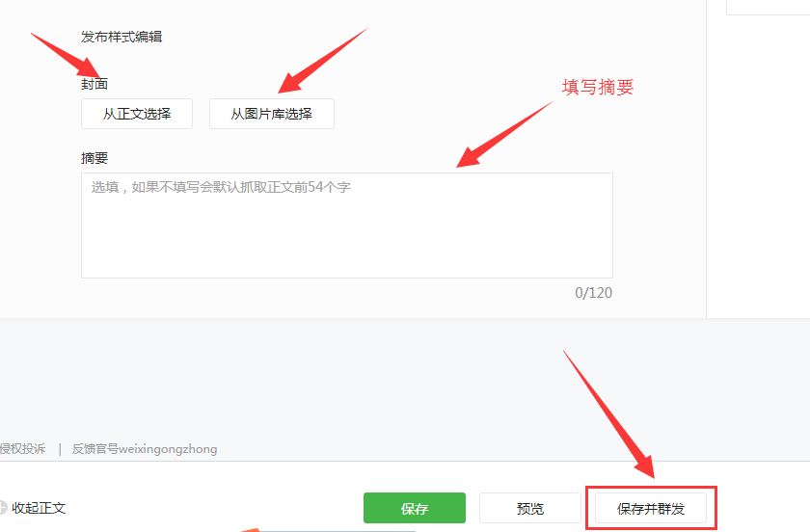Click the 摘要 field label
This screenshot has height=532, width=810.
pos(94,158)
